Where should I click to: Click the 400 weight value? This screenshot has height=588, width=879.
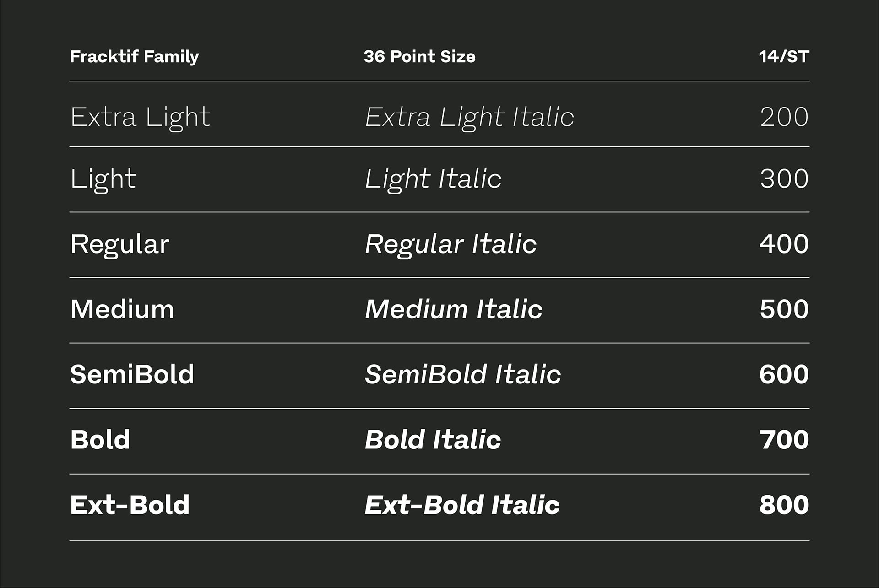pos(784,244)
